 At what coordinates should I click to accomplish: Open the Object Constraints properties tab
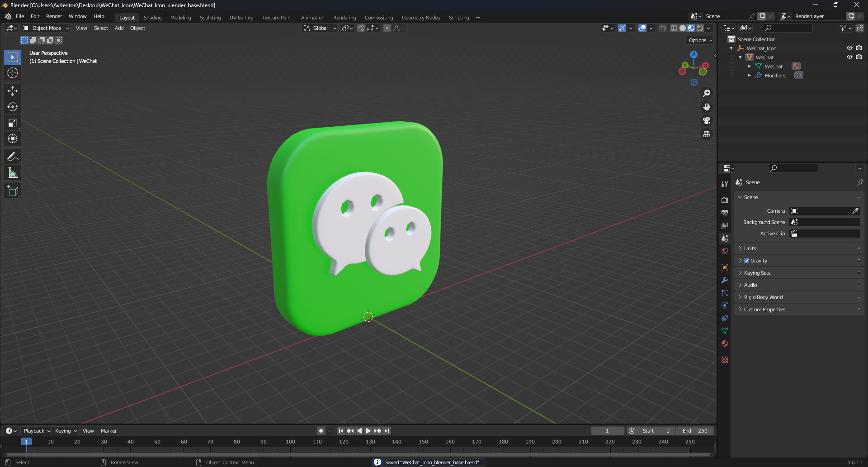tap(725, 318)
